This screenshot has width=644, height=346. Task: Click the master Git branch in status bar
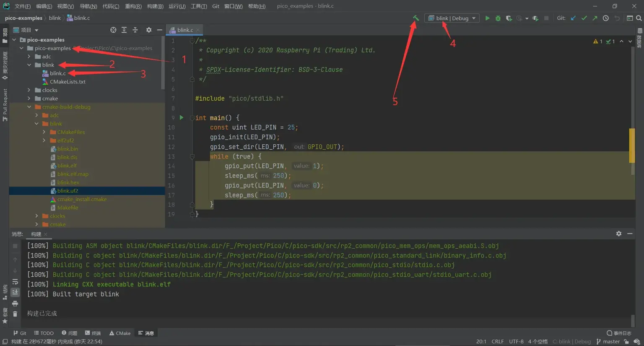coord(608,341)
